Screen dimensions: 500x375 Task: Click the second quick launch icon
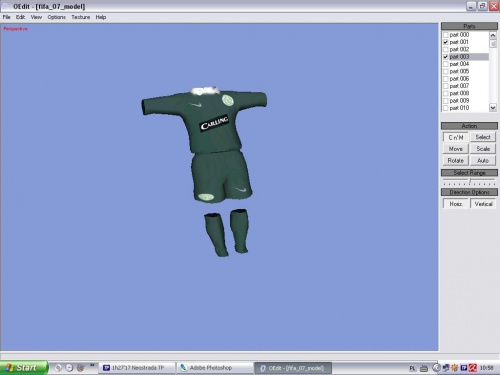[x=69, y=368]
